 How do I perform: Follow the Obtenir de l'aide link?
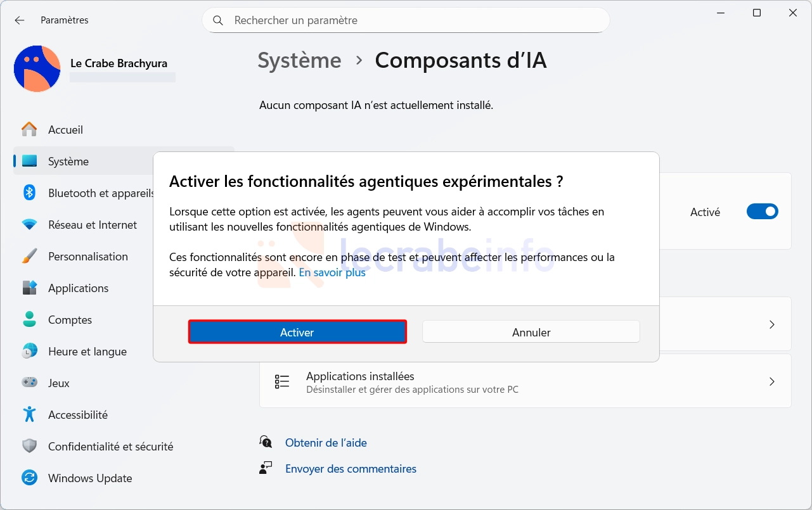coord(326,443)
